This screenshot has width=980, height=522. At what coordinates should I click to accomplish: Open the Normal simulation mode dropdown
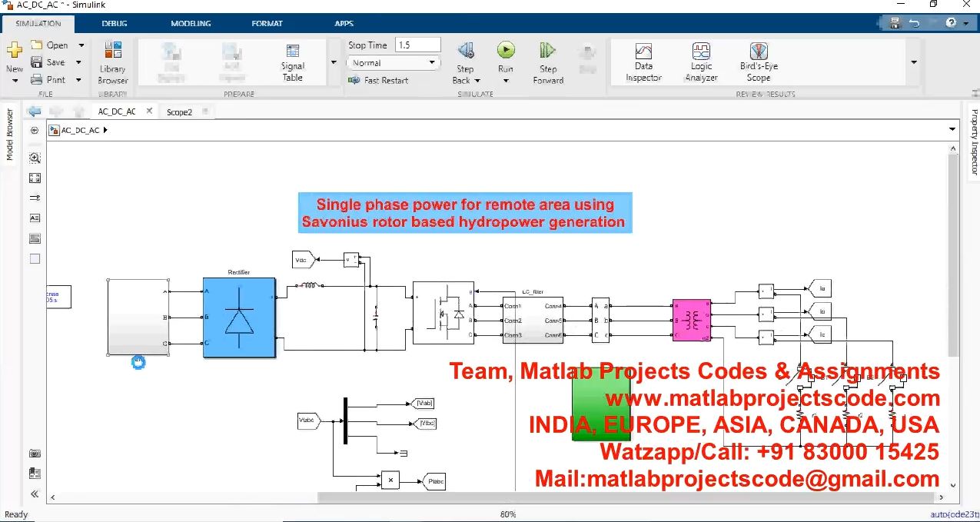pos(394,63)
